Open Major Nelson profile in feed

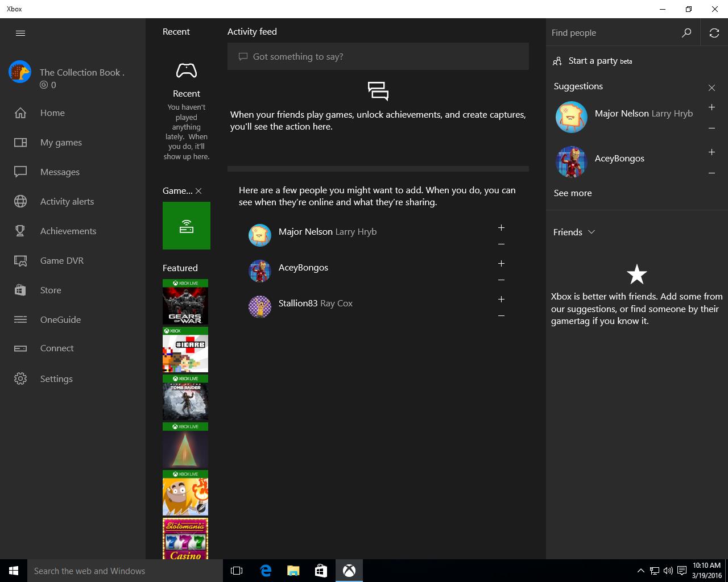tap(313, 235)
